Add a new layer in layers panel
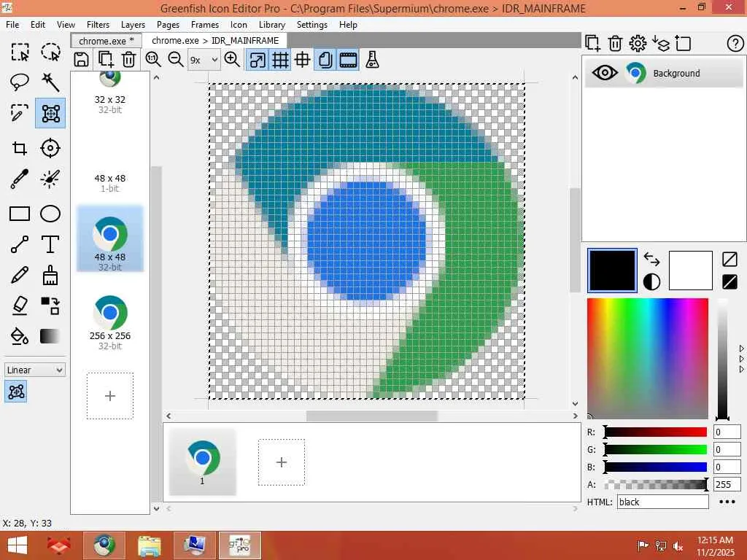747x560 pixels. [592, 43]
